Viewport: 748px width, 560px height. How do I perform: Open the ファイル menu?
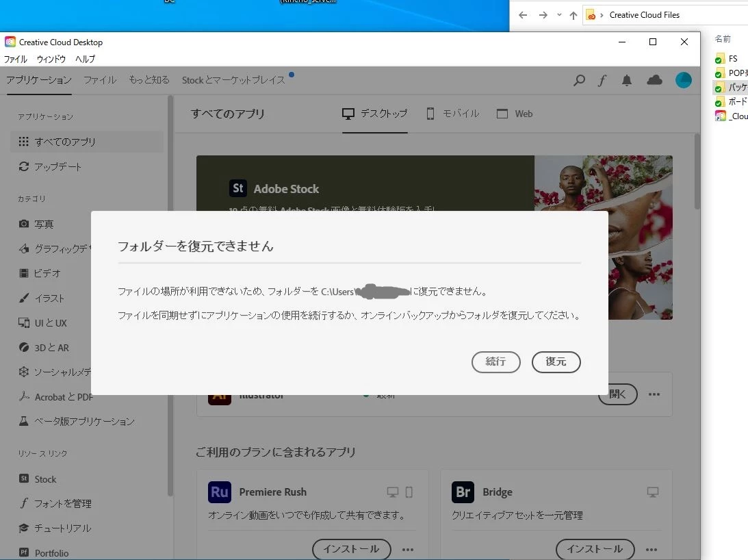(x=16, y=59)
